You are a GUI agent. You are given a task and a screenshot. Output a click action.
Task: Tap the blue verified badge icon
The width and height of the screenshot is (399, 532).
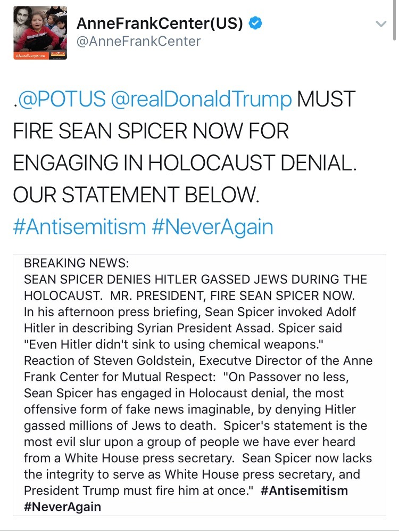tap(255, 23)
